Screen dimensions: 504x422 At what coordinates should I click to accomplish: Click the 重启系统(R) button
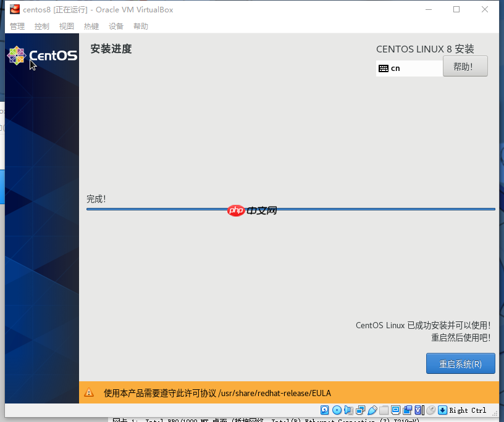click(460, 363)
